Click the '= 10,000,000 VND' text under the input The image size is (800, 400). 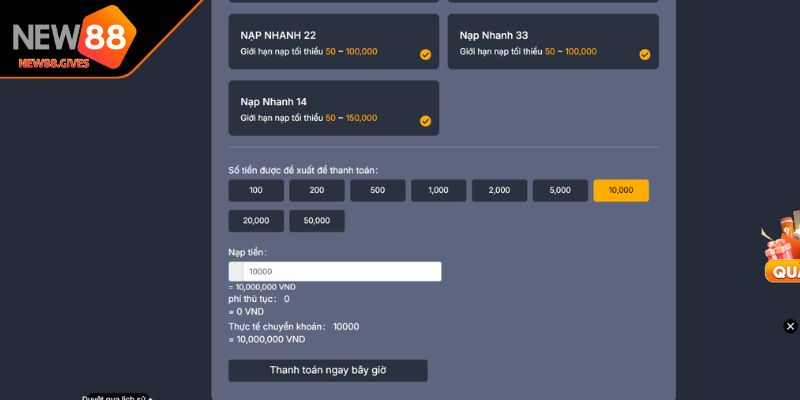(262, 287)
